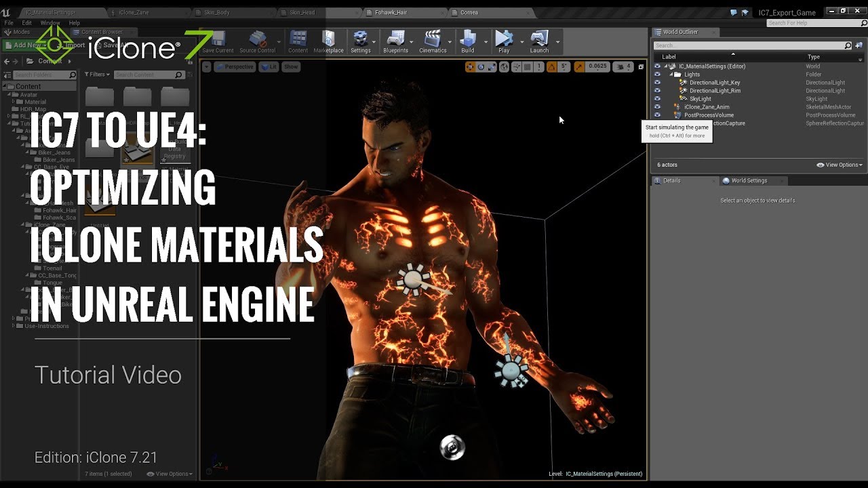
Task: Toggle visibility of iClone_Zane_Anim actor
Action: [x=657, y=107]
